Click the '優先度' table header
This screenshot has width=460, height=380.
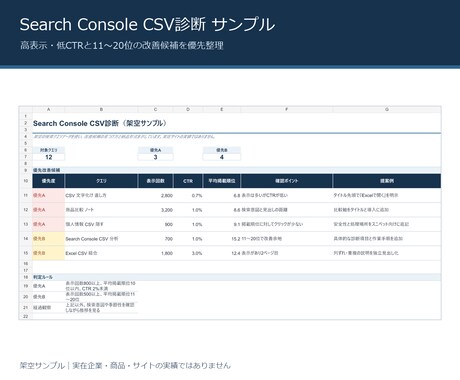point(49,181)
